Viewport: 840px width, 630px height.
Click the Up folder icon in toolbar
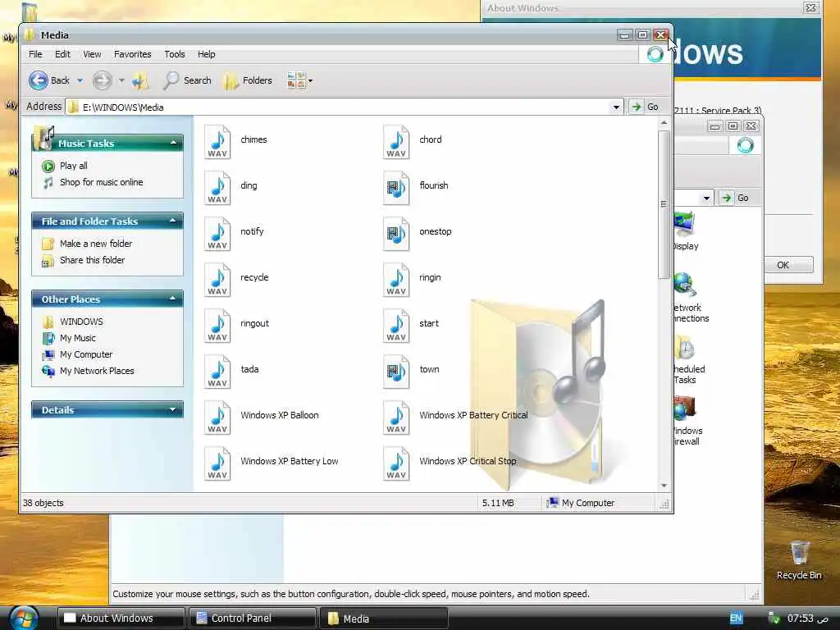[x=140, y=80]
